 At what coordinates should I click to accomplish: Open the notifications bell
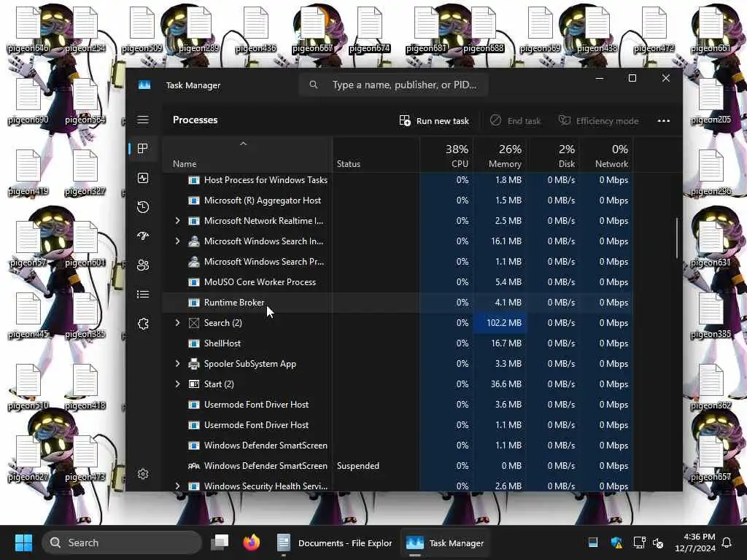(727, 542)
